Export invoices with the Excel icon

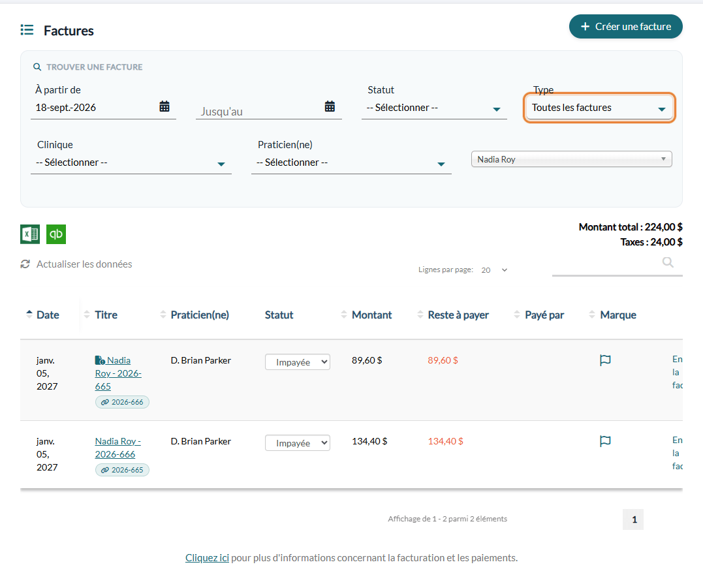pos(30,234)
